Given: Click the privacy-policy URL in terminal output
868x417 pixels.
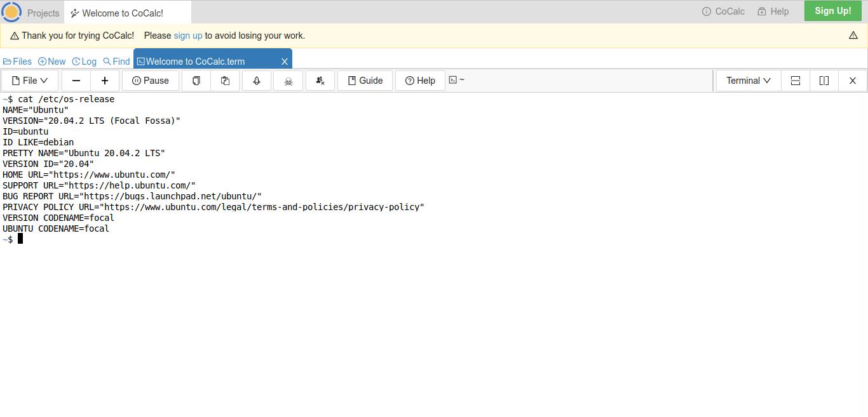Looking at the screenshot, I should (x=262, y=207).
